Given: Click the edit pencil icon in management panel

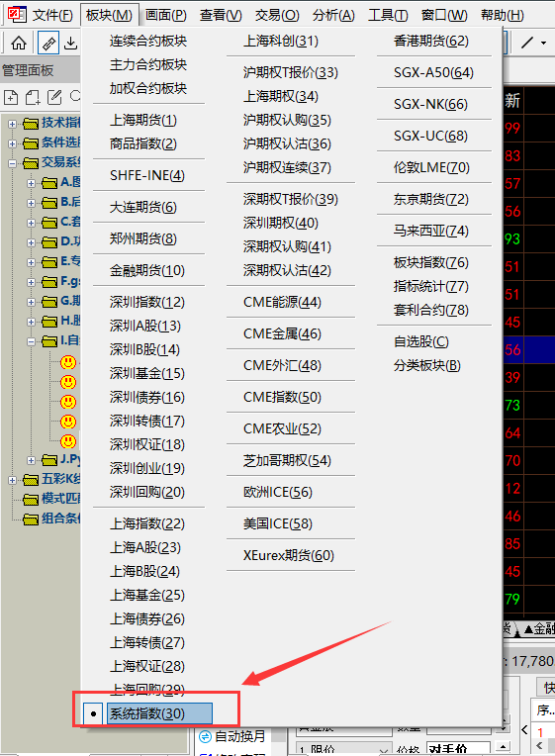Looking at the screenshot, I should point(54,97).
